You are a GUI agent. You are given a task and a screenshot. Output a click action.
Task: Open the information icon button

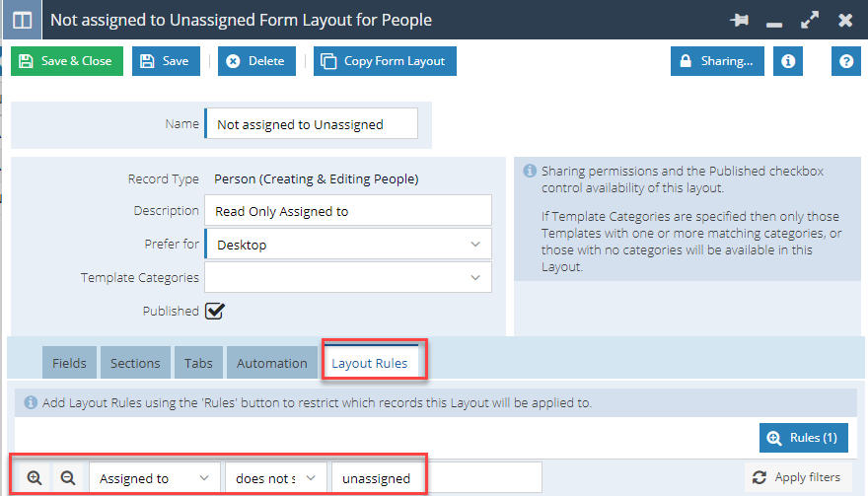788,61
